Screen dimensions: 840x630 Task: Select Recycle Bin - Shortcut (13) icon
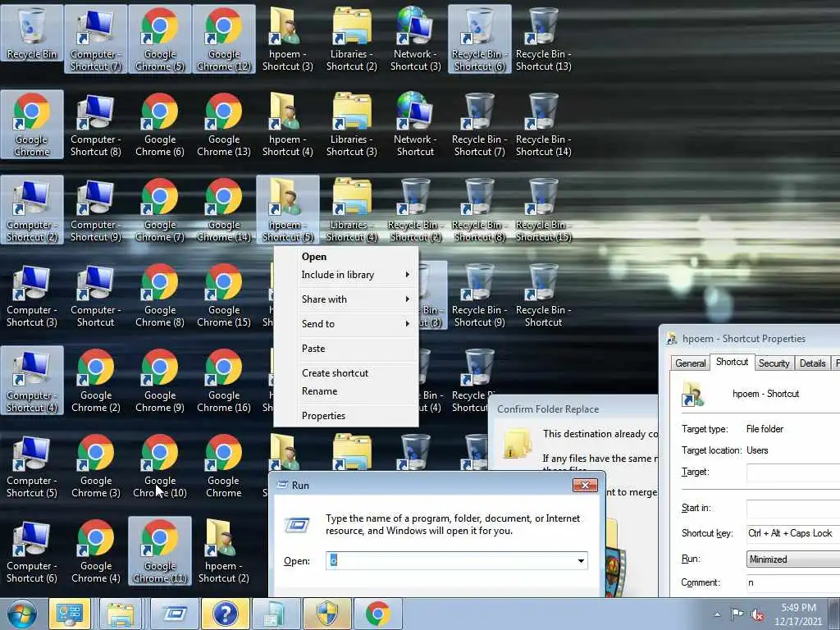544,39
